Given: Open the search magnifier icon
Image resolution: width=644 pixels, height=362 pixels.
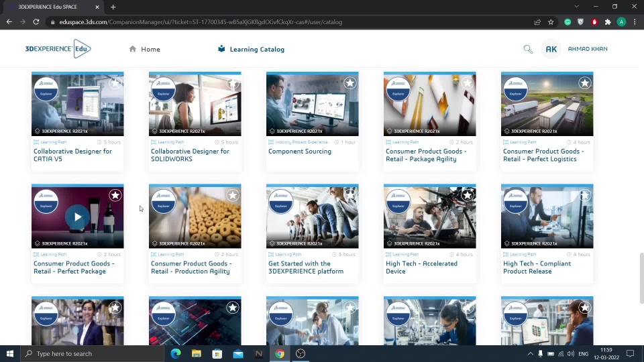Looking at the screenshot, I should tap(528, 49).
